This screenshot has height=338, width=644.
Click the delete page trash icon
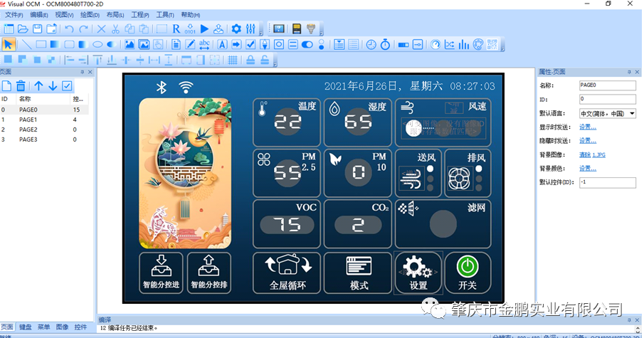[21, 85]
